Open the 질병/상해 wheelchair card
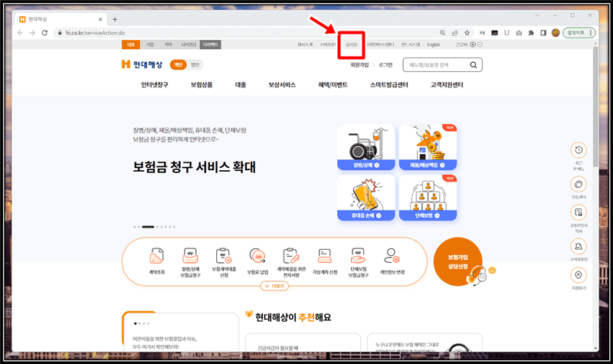The image size is (613, 364). point(366,147)
